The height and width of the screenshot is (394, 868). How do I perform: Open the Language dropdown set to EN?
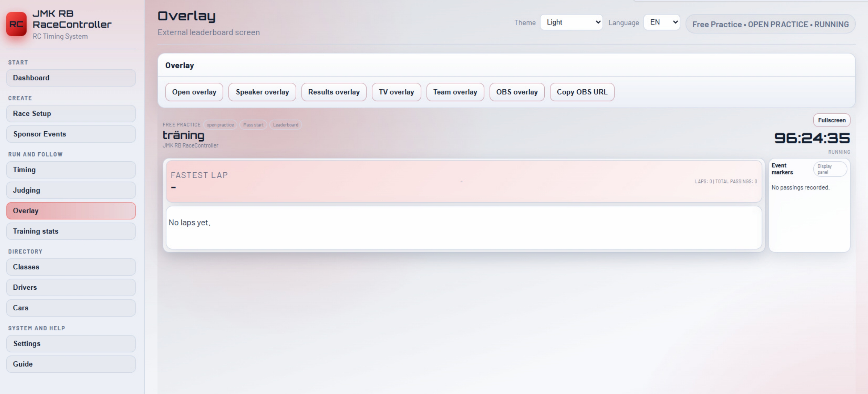point(662,22)
